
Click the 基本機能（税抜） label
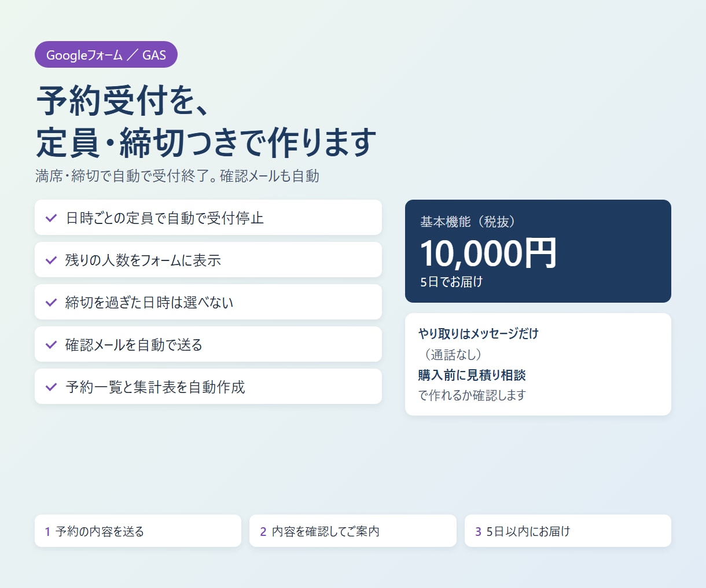tap(468, 222)
